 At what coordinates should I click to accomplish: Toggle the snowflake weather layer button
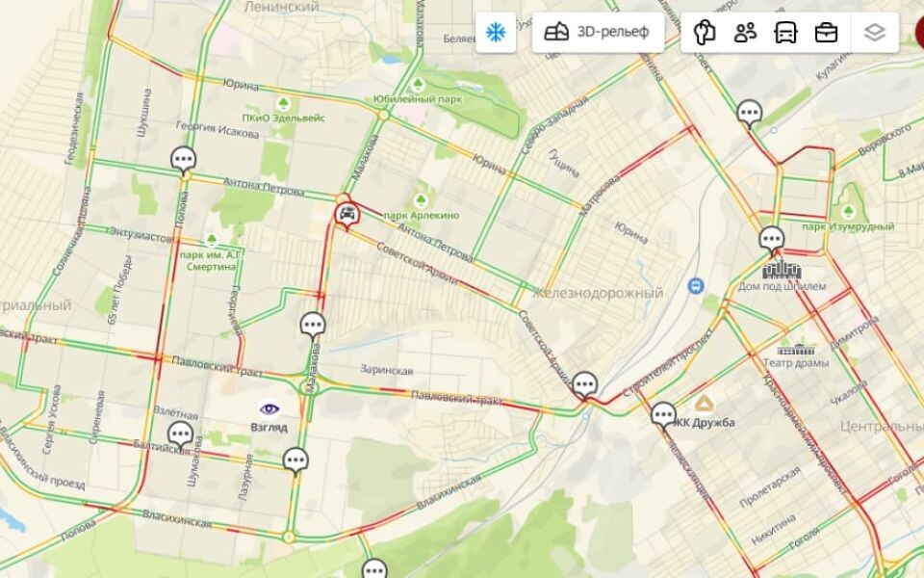pyautogui.click(x=496, y=33)
